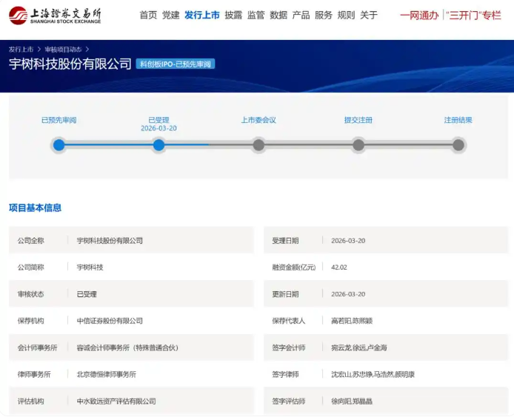Click the 融资金额(亿元) field label
Image resolution: width=514 pixels, height=420 pixels.
click(294, 267)
